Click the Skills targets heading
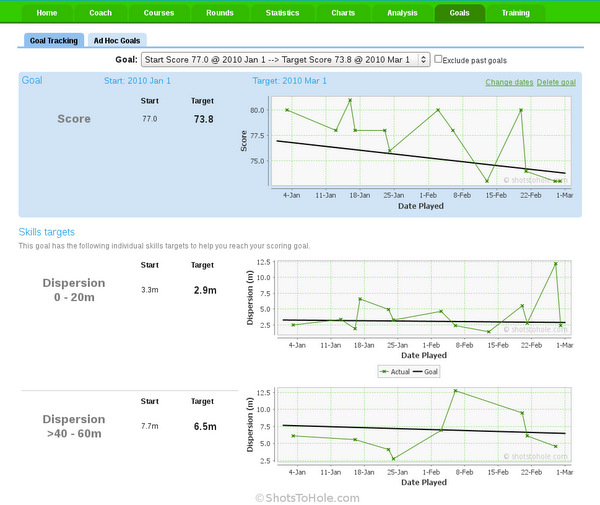This screenshot has width=600, height=505. pos(47,232)
